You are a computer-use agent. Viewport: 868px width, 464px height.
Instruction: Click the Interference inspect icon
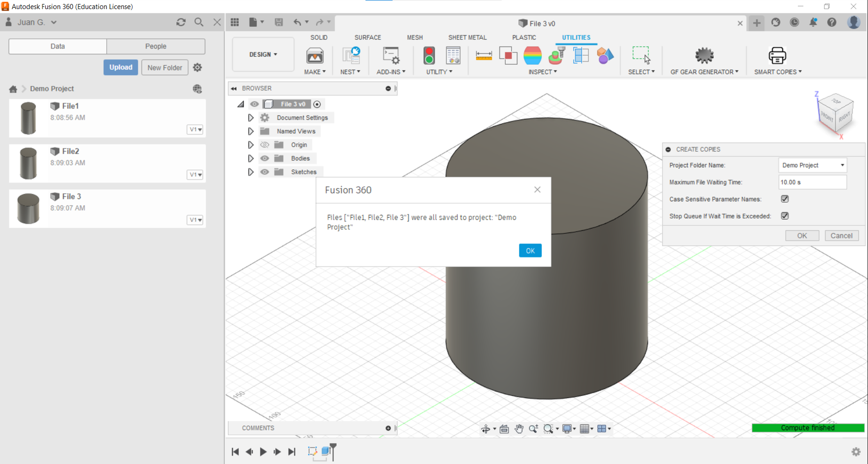tap(508, 56)
